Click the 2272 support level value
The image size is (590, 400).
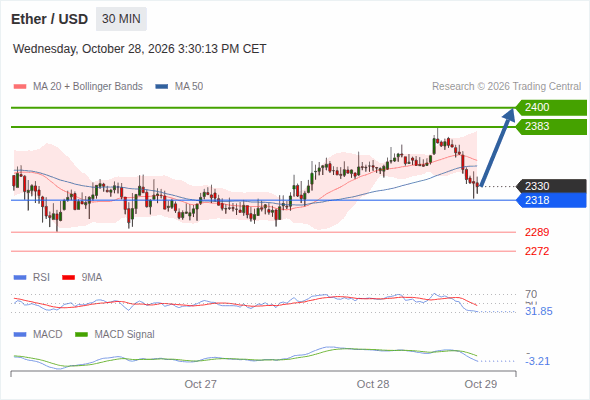pyautogui.click(x=537, y=251)
